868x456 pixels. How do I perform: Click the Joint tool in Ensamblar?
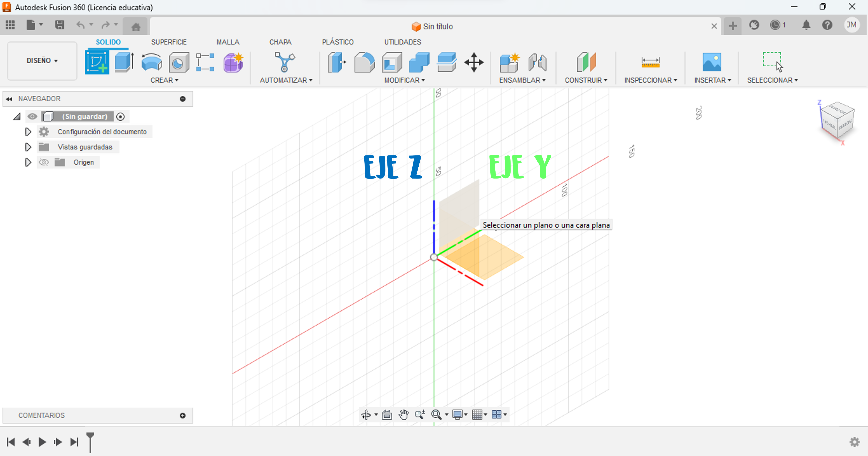[x=537, y=62]
